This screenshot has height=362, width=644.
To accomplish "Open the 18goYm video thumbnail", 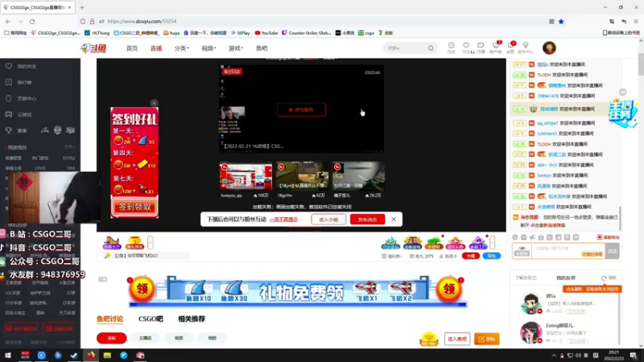I will pyautogui.click(x=303, y=175).
